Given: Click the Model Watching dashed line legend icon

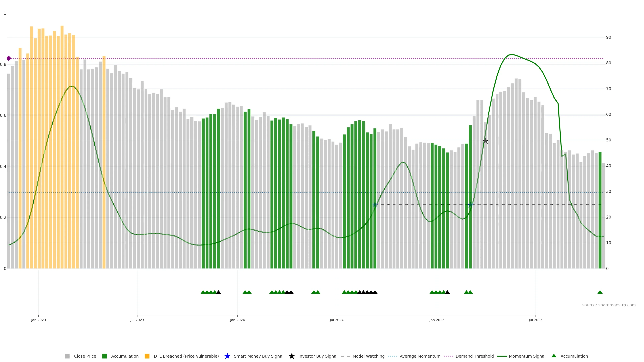Looking at the screenshot, I should (345, 356).
